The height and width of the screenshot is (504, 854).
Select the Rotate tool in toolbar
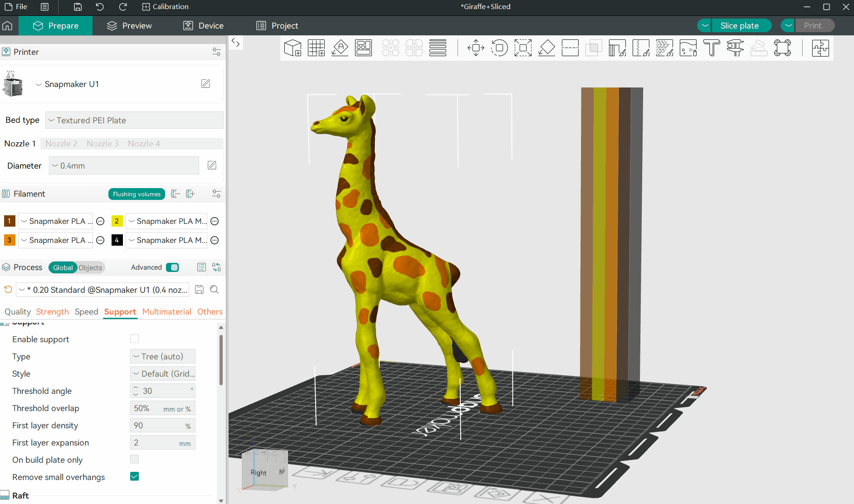(499, 48)
